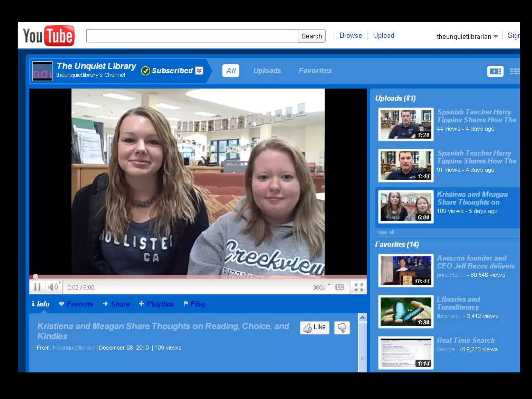Toggle the Subscribed checkmark button

[x=146, y=71]
